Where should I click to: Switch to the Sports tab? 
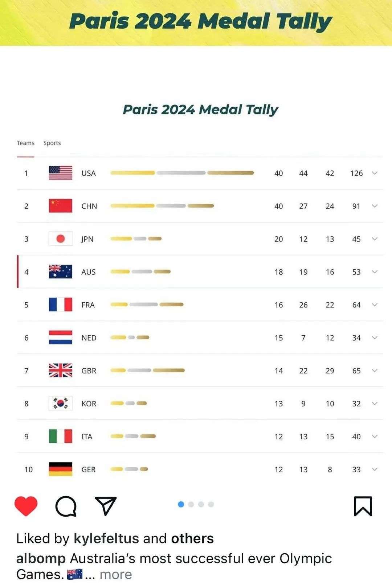point(52,143)
